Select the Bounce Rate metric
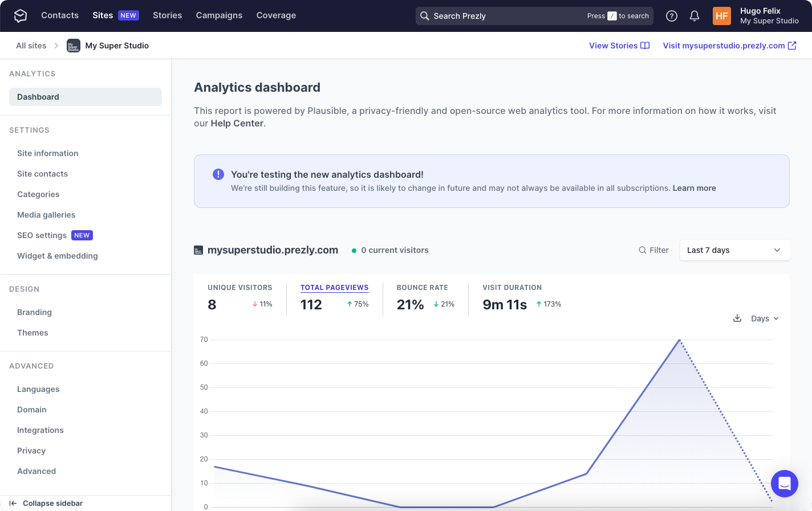The image size is (812, 511). click(425, 299)
